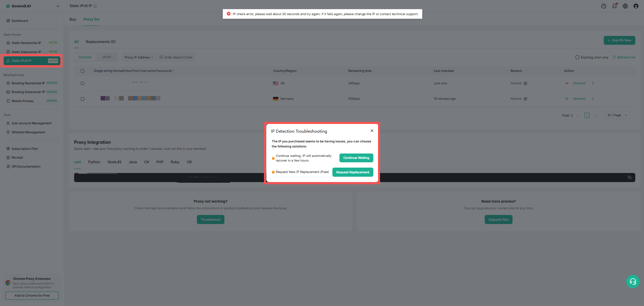The width and height of the screenshot is (644, 306).
Task: Close the IP Detection Troubleshooting dialog
Action: 372,131
